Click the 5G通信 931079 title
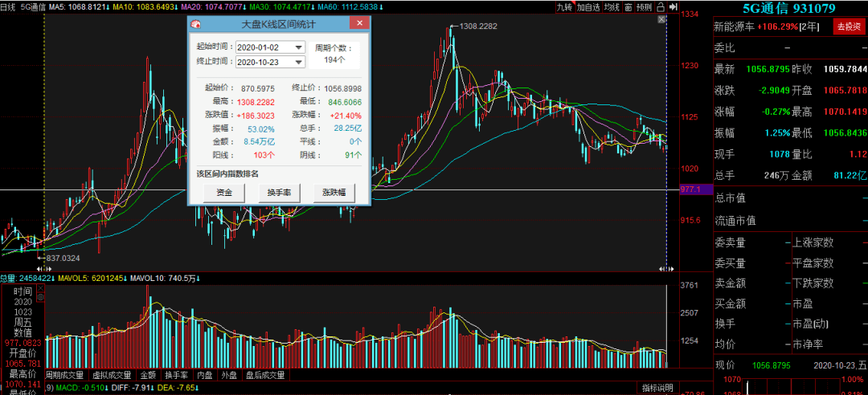 pos(790,8)
